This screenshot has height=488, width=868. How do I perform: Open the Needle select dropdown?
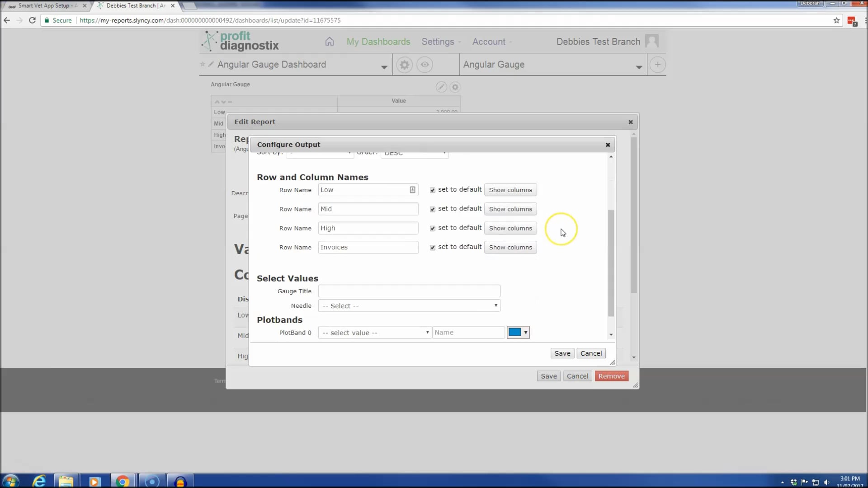[x=409, y=306]
